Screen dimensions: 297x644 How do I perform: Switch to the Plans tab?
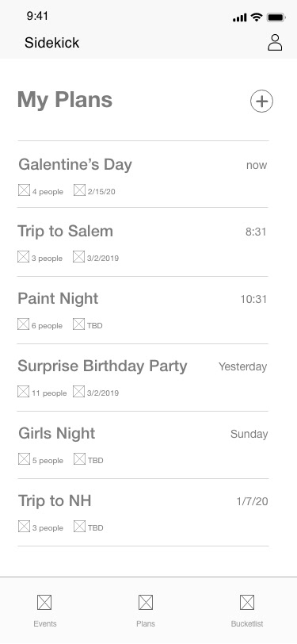(x=146, y=611)
